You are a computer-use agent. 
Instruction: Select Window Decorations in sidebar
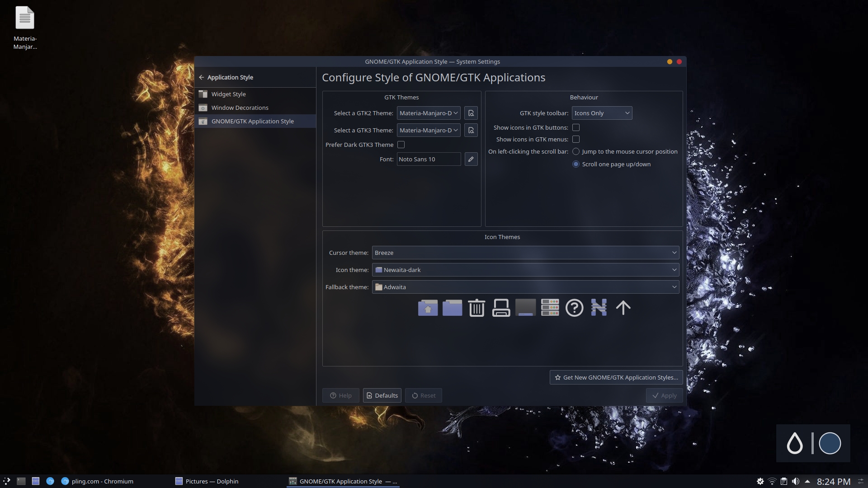(x=255, y=108)
